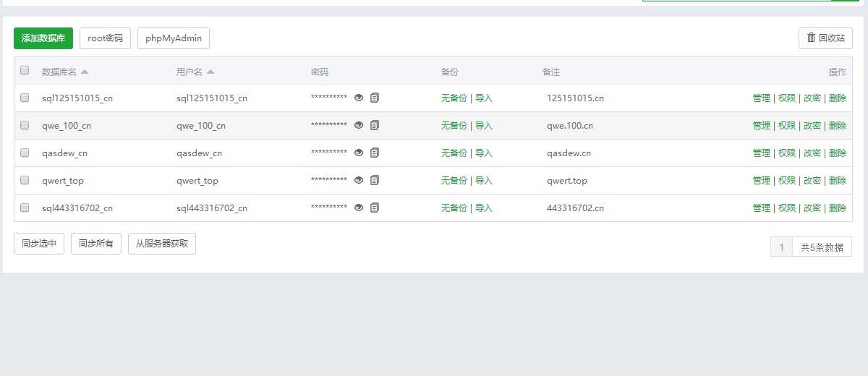
Task: Launch phpMyAdmin from the toolbar
Action: point(174,38)
